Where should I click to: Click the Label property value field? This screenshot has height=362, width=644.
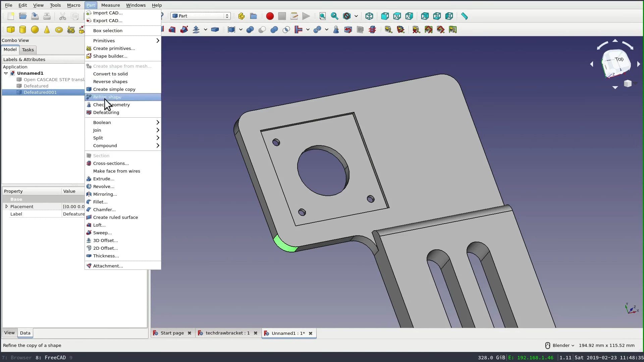[74, 214]
